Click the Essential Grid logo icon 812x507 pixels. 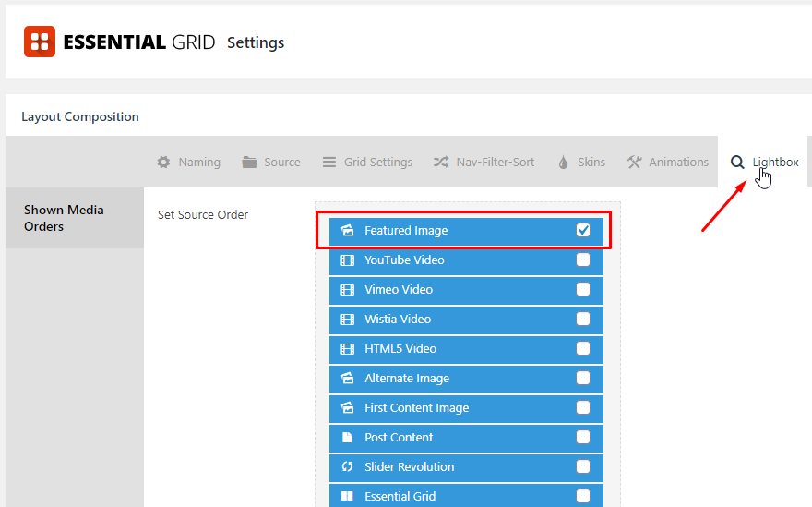coord(40,42)
